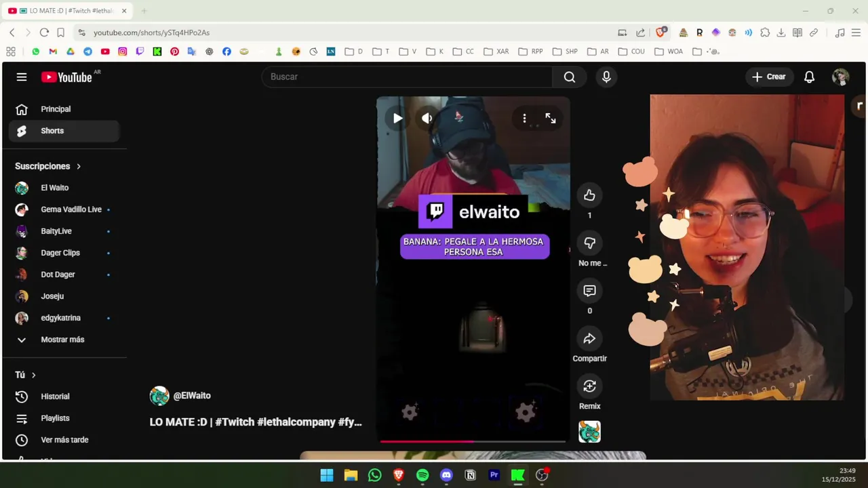Open the sound source thumbnail below Remix
This screenshot has width=868, height=488.
(589, 432)
